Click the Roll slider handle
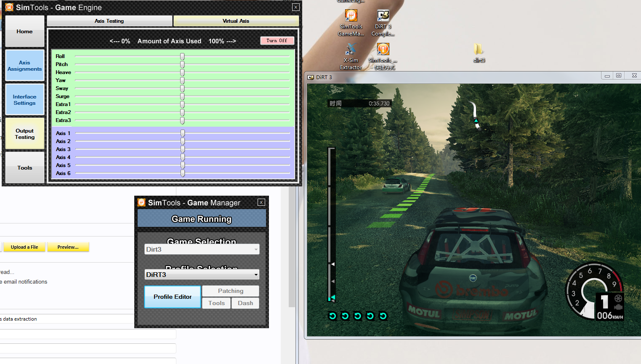Viewport: 641px width, 364px height. point(182,56)
